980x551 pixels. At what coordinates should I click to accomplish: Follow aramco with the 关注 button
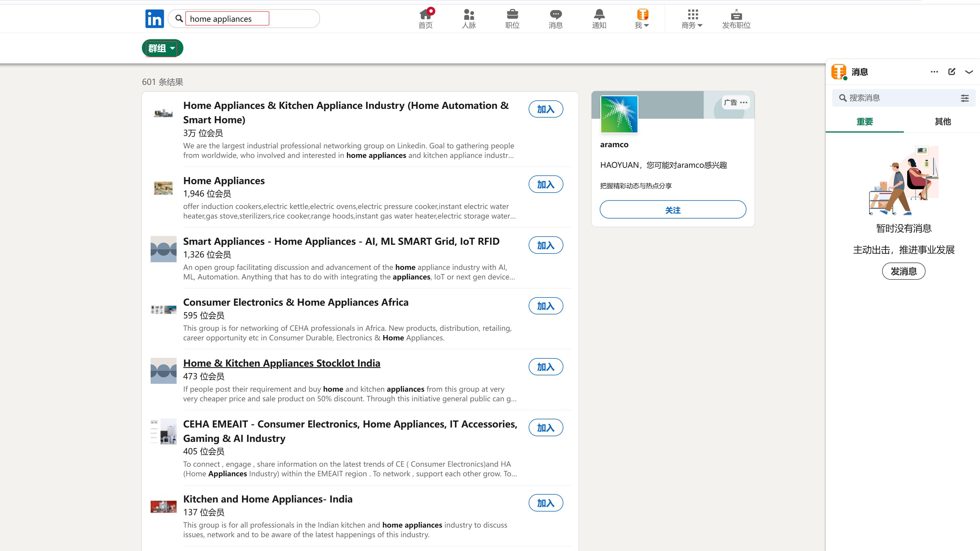(673, 210)
